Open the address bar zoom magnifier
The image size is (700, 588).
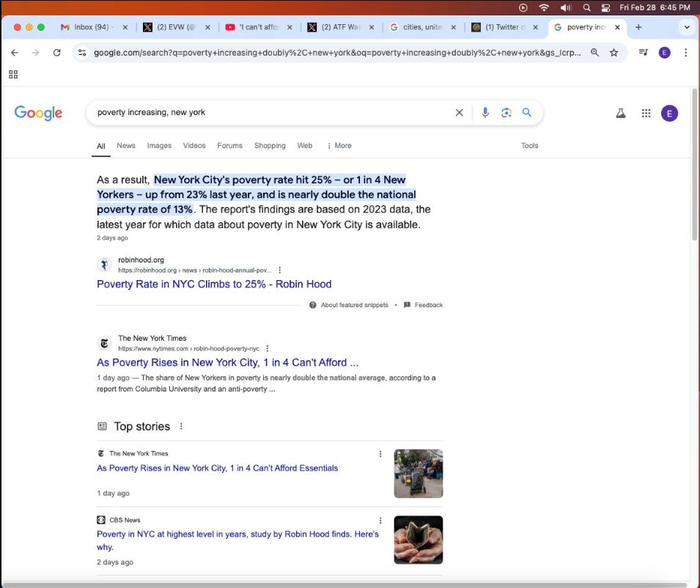[594, 53]
